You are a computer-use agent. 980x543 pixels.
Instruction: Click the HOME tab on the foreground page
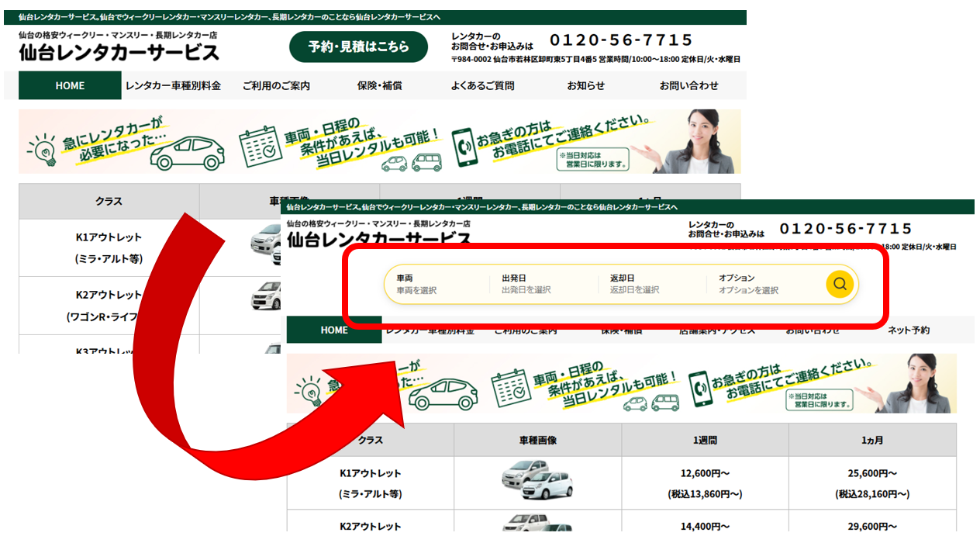(x=334, y=330)
